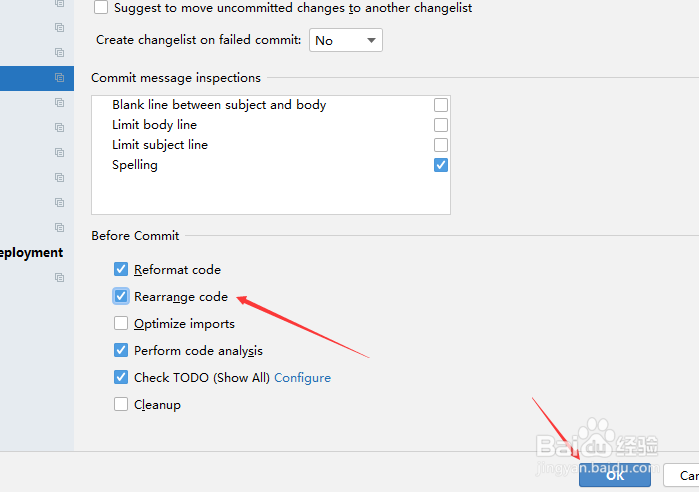This screenshot has width=699, height=492.
Task: Disable Perform code analysis
Action: (x=121, y=350)
